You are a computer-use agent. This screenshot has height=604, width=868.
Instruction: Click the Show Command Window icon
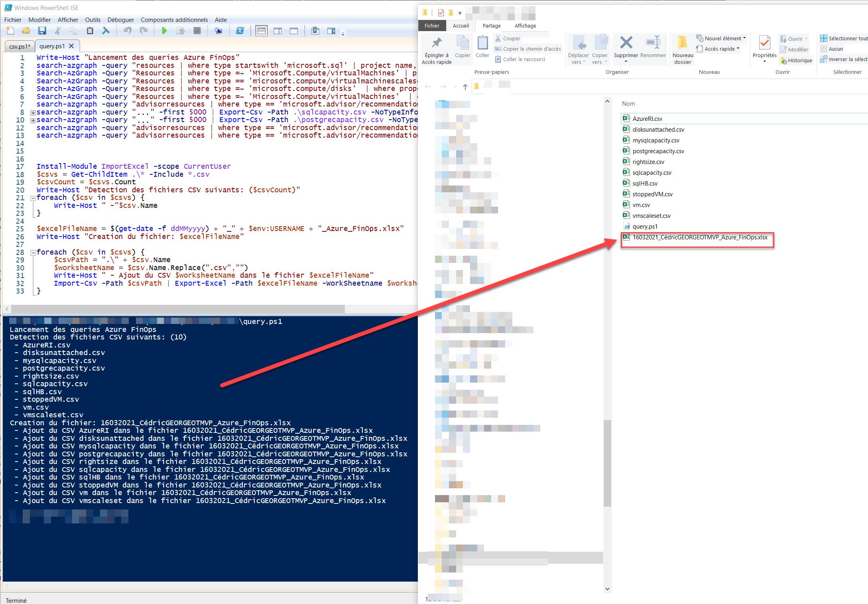[315, 31]
